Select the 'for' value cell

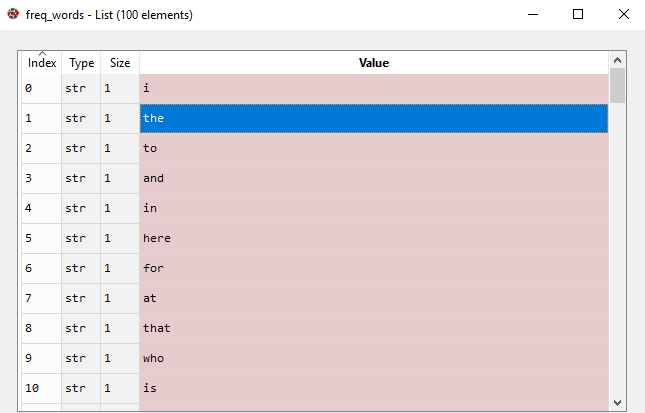coord(374,269)
